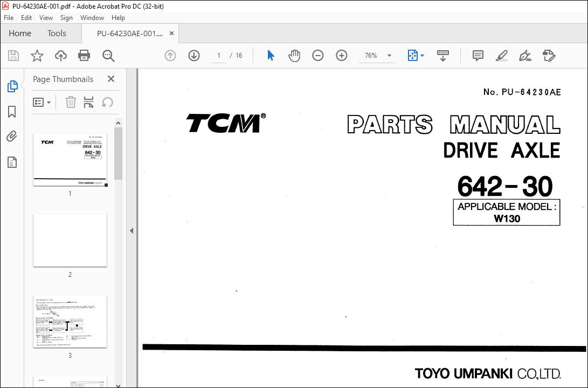The height and width of the screenshot is (388, 588).
Task: Print the document with printer icon
Action: pyautogui.click(x=84, y=56)
